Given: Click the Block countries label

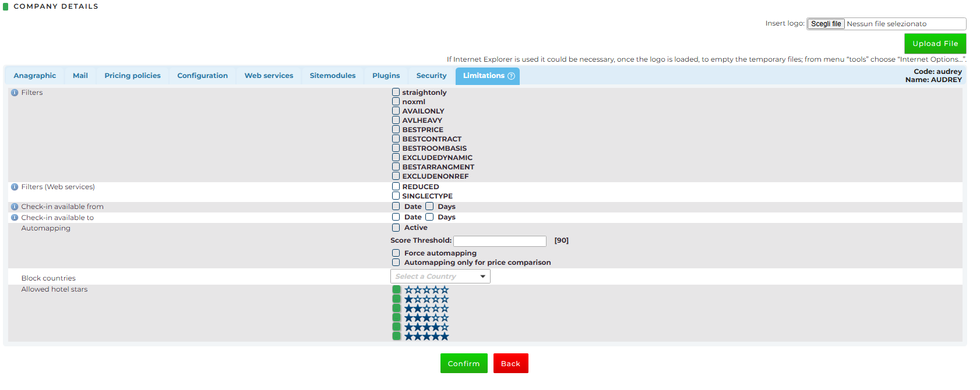Looking at the screenshot, I should pos(48,278).
